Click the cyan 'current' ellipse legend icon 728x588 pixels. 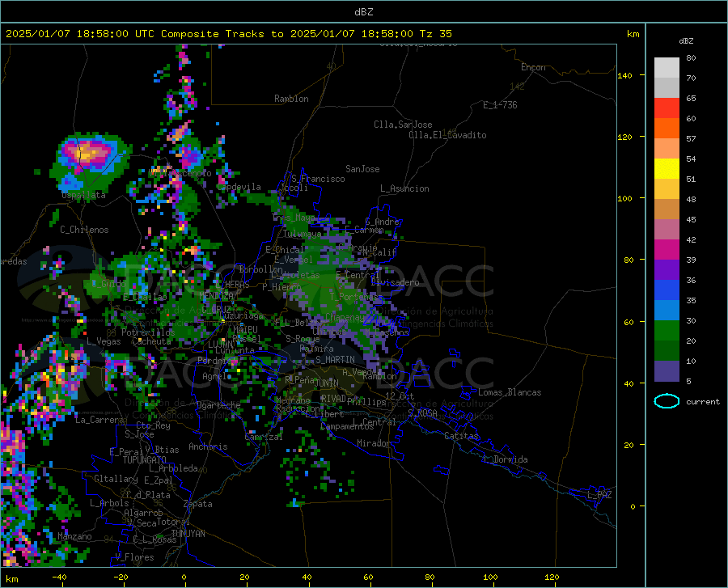[667, 401]
